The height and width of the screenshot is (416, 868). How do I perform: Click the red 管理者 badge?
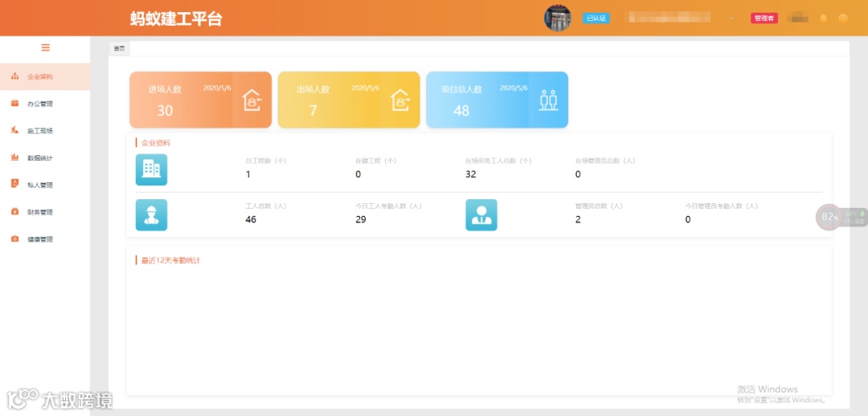pyautogui.click(x=764, y=18)
